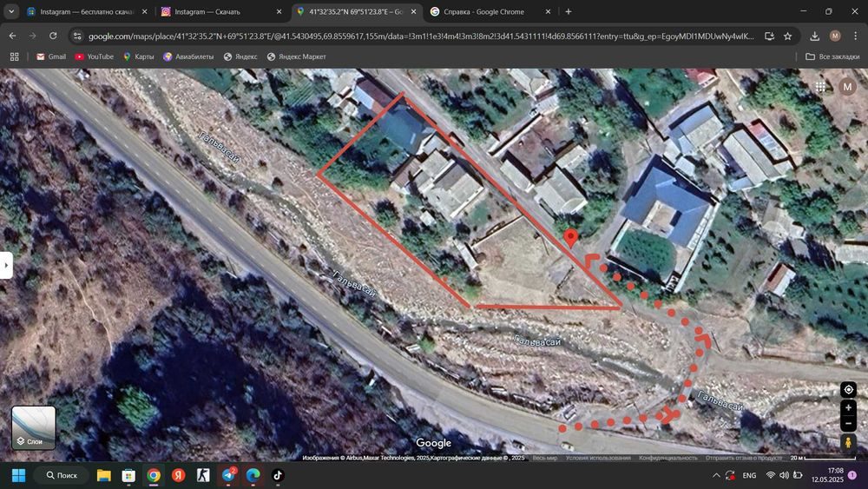Bookmark this page with the star icon
The height and width of the screenshot is (489, 868).
point(788,36)
